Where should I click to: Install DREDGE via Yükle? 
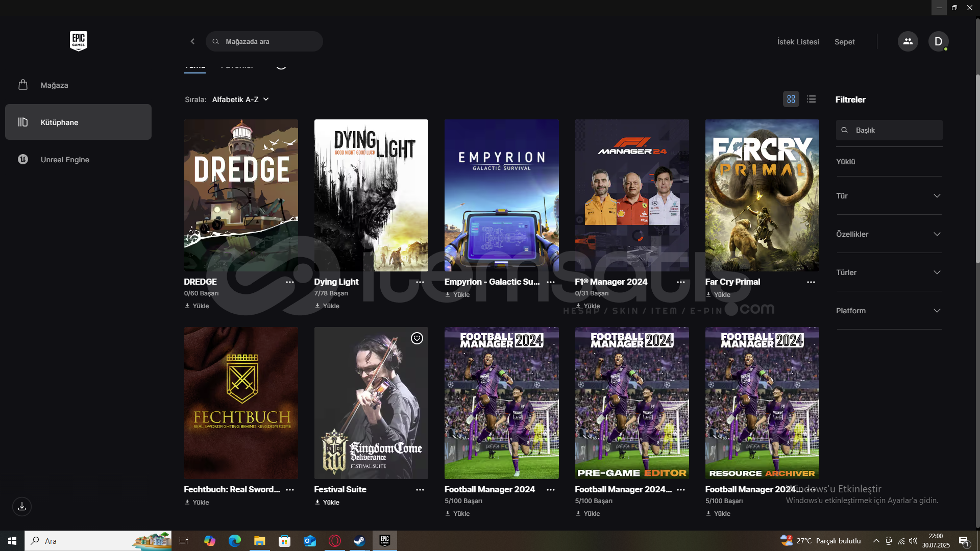tap(197, 306)
